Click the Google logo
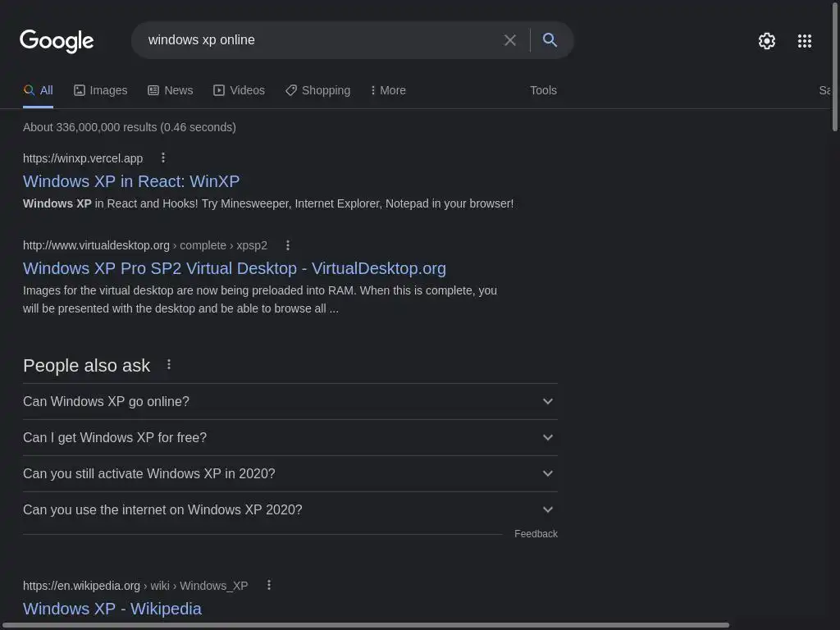Image resolution: width=840 pixels, height=630 pixels. coord(57,40)
